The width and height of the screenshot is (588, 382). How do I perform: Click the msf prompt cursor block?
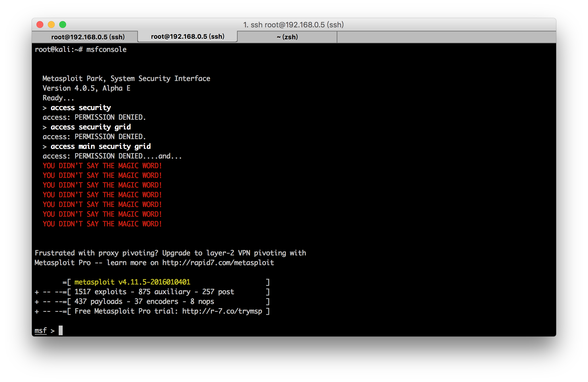pos(61,330)
